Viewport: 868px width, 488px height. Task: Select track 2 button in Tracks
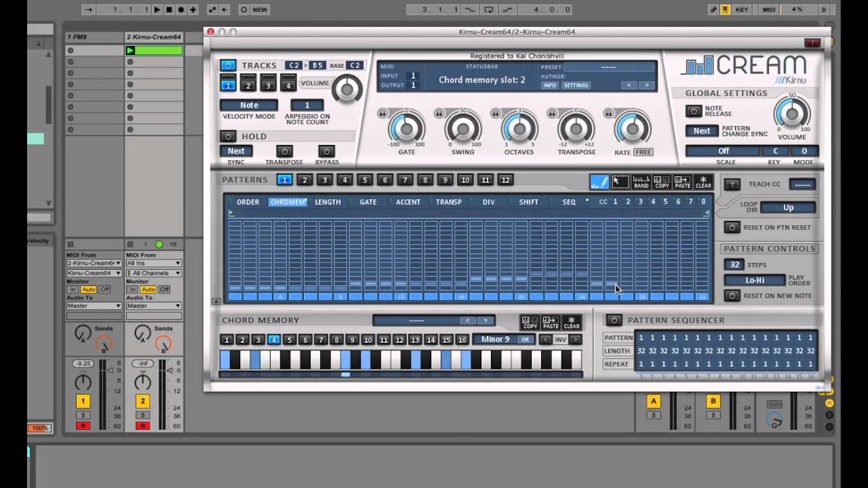click(x=248, y=85)
